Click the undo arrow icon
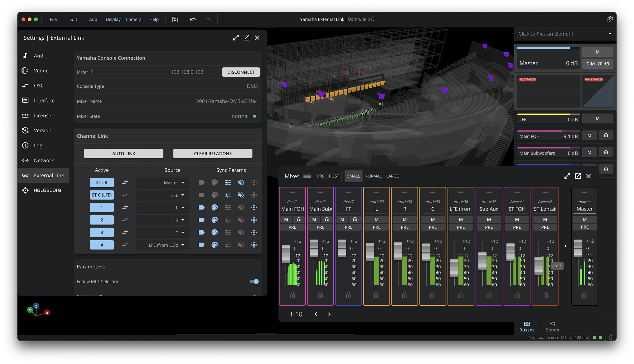 tap(193, 19)
